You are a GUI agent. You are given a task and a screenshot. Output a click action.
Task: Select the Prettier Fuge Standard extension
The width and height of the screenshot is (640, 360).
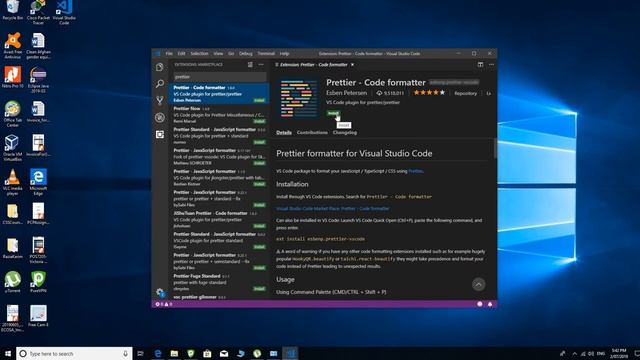(219, 282)
